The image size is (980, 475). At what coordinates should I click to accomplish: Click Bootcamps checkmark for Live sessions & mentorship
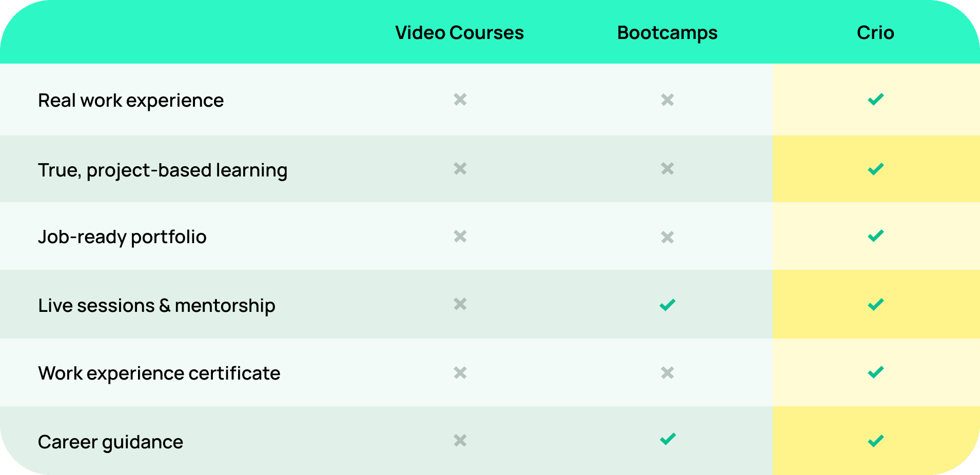pos(668,305)
